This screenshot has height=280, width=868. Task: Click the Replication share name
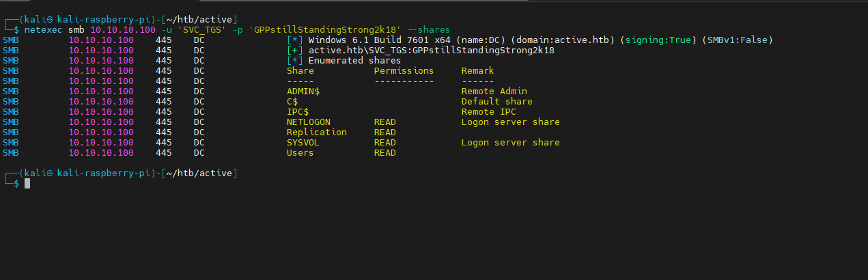click(317, 132)
